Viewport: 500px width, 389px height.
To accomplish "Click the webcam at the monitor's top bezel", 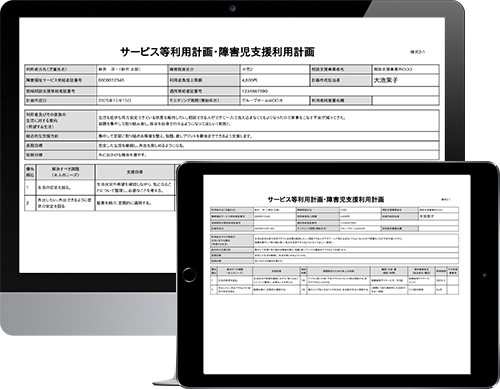I will coord(232,8).
